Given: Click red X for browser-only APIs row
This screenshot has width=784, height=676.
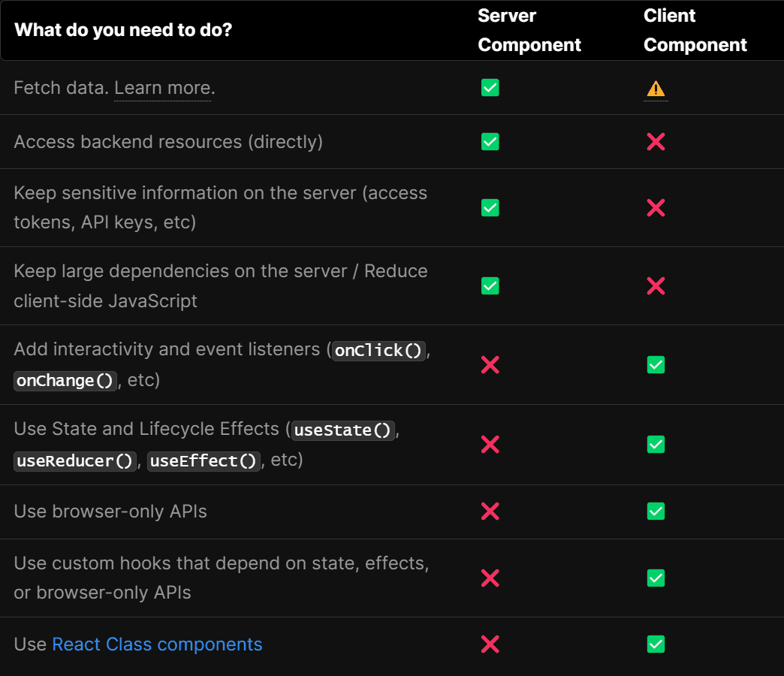Looking at the screenshot, I should point(490,512).
